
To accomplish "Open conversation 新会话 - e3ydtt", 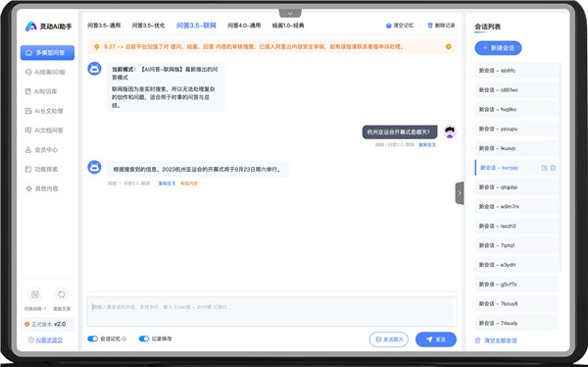I will pyautogui.click(x=516, y=265).
